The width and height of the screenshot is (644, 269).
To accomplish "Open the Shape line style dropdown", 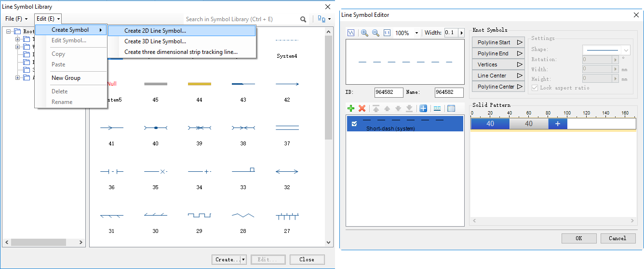I will click(x=626, y=50).
